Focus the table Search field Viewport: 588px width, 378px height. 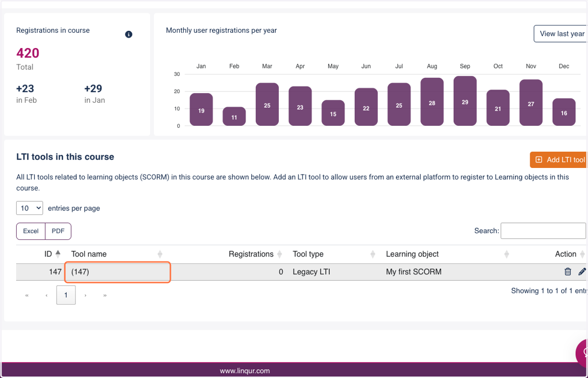543,231
